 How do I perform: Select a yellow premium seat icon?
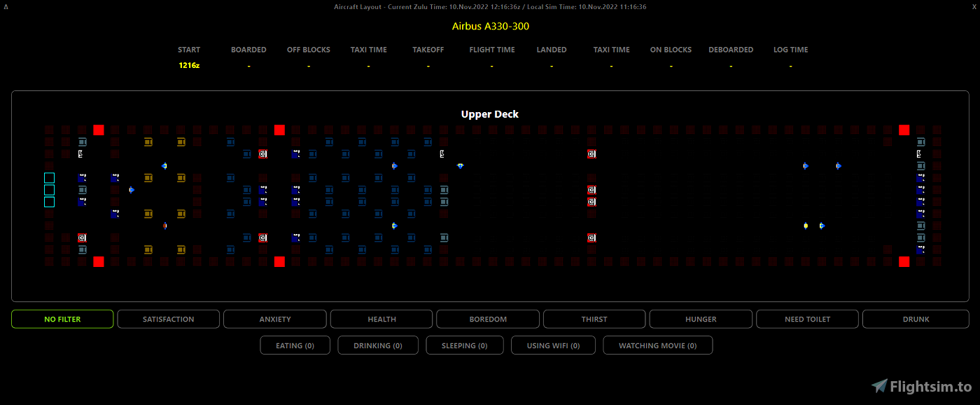pos(148,142)
